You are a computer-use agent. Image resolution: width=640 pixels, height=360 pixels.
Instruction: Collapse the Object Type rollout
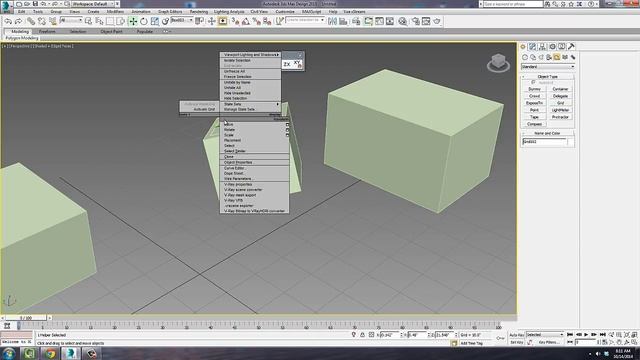[x=548, y=77]
